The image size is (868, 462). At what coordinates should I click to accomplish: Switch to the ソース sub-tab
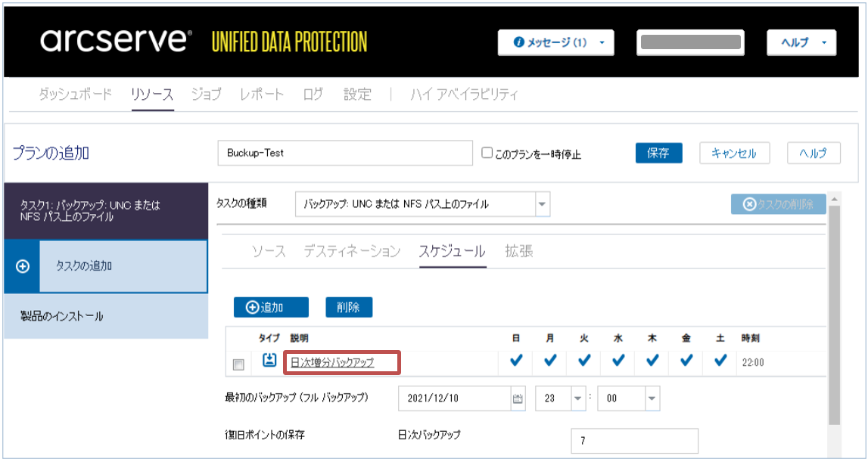coord(269,252)
